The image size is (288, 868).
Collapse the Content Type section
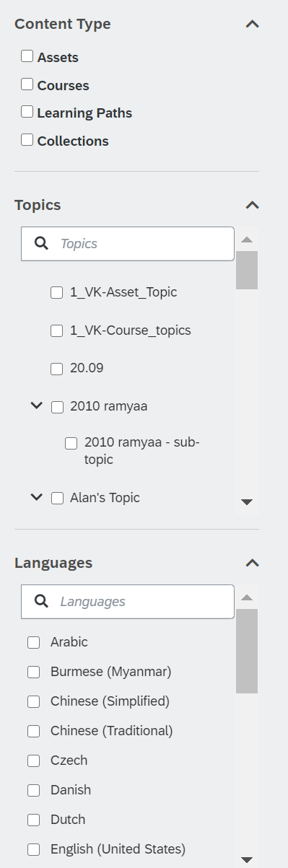[x=252, y=24]
